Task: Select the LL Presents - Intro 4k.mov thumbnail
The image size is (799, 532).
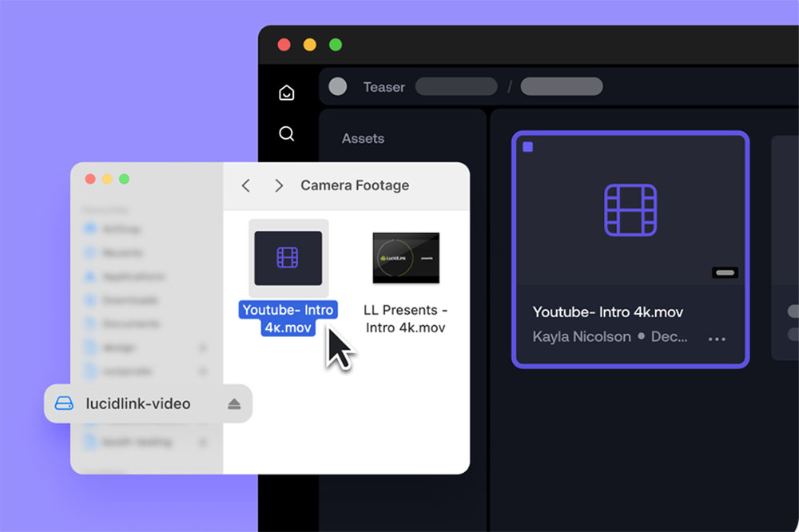Action: 406,258
